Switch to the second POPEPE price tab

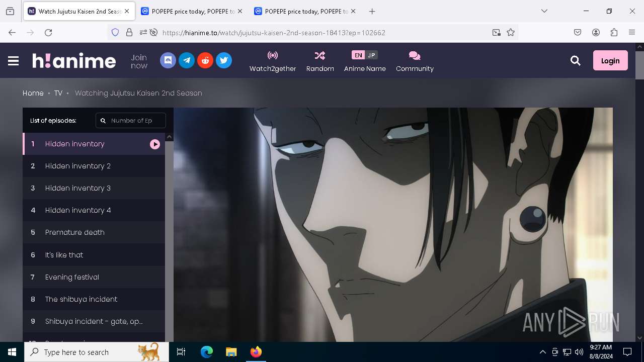click(192, 11)
